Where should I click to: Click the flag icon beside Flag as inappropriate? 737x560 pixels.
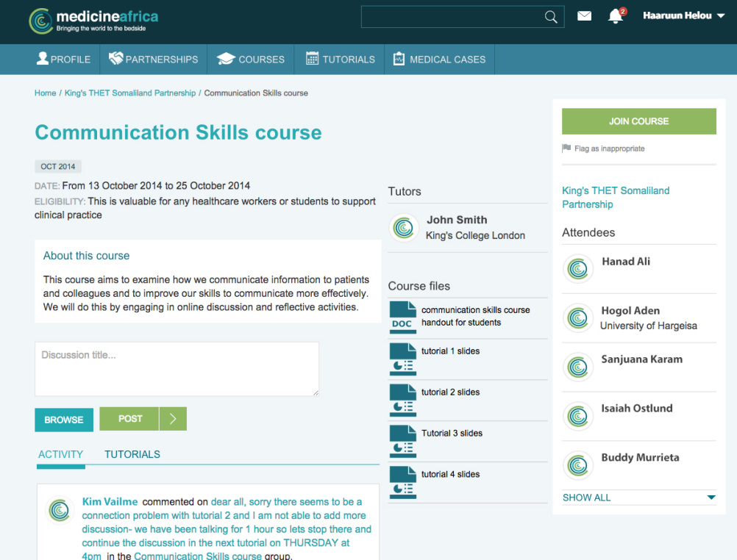click(566, 148)
